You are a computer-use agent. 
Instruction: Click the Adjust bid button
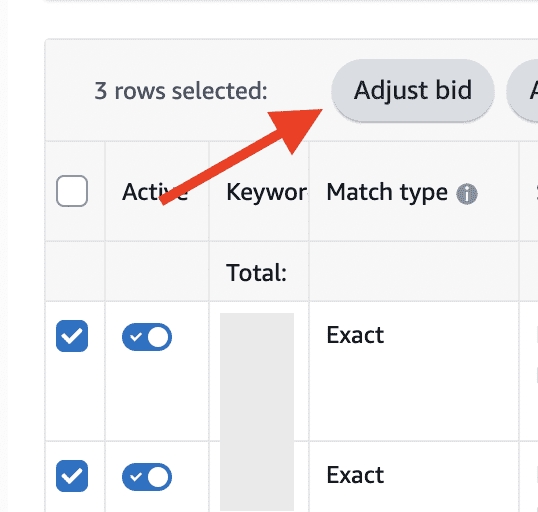[413, 91]
